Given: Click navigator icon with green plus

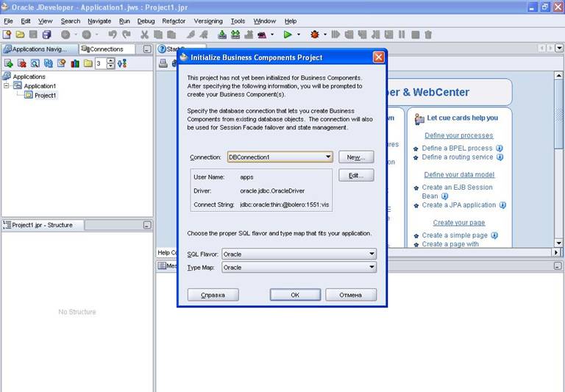Looking at the screenshot, I should pos(8,63).
